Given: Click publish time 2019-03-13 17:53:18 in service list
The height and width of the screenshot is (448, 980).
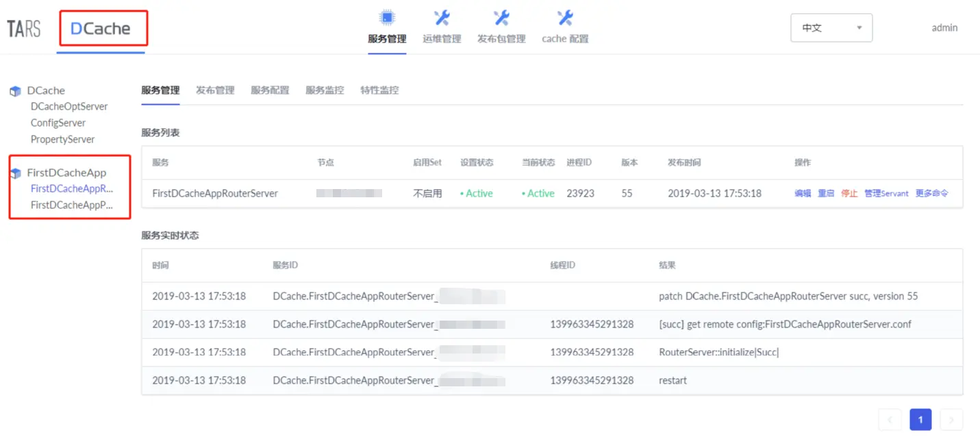Looking at the screenshot, I should click(714, 194).
